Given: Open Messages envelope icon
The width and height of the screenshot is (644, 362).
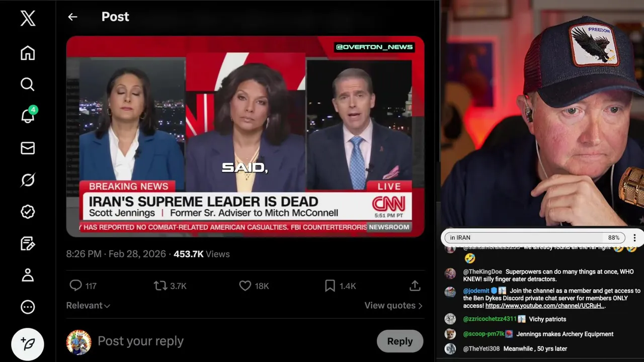Looking at the screenshot, I should pyautogui.click(x=28, y=148).
